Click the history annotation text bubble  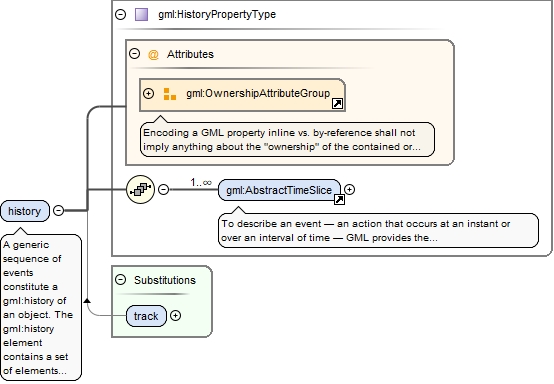tap(42, 307)
